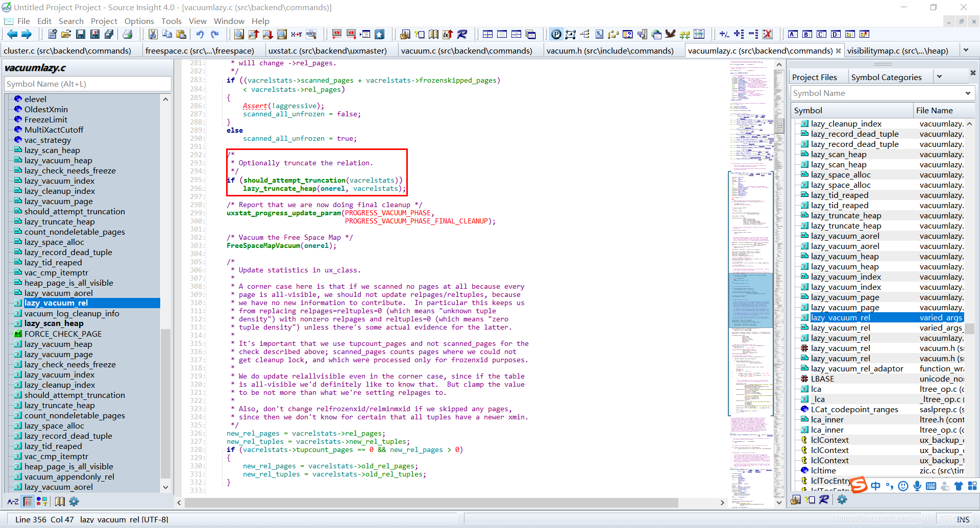The height and width of the screenshot is (528, 980).
Task: Click the Symbol column header
Action: pyautogui.click(x=851, y=110)
